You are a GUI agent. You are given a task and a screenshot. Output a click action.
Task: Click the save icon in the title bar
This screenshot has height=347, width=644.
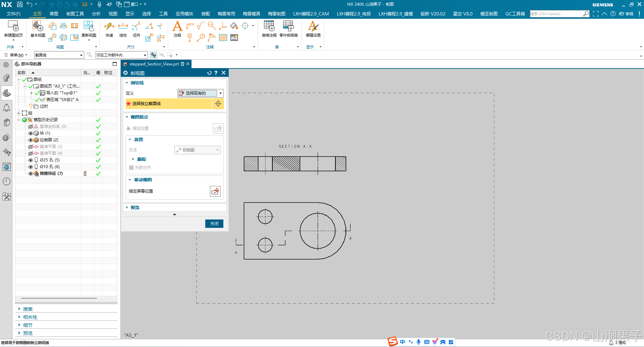tap(19, 4)
